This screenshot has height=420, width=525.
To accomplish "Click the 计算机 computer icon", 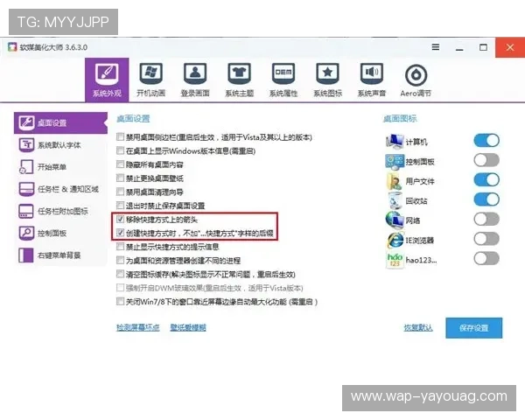I will 395,142.
